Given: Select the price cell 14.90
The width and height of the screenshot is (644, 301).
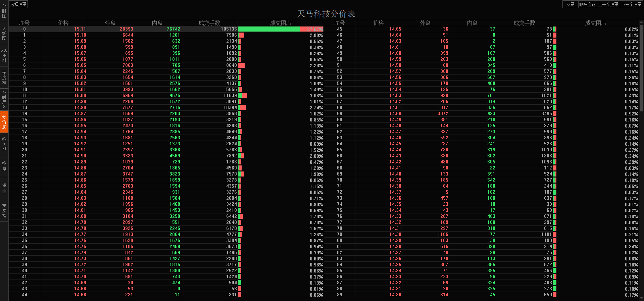Looking at the screenshot, I should (80, 156).
